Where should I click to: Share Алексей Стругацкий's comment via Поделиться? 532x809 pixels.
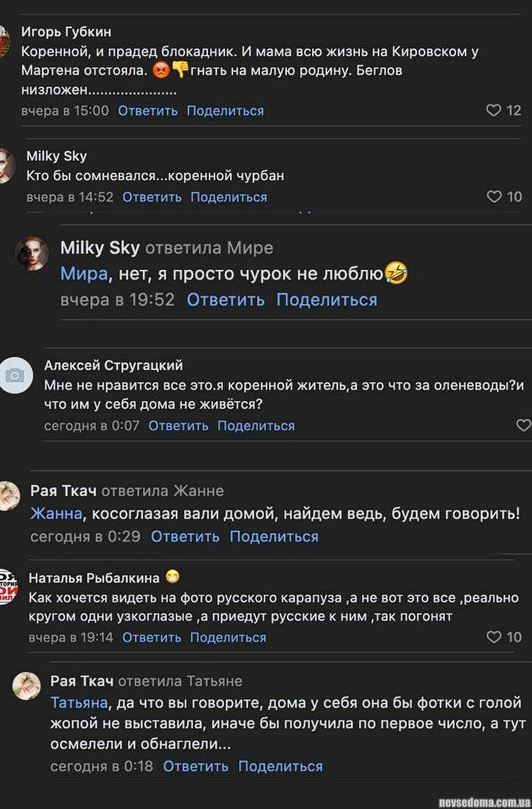click(256, 425)
